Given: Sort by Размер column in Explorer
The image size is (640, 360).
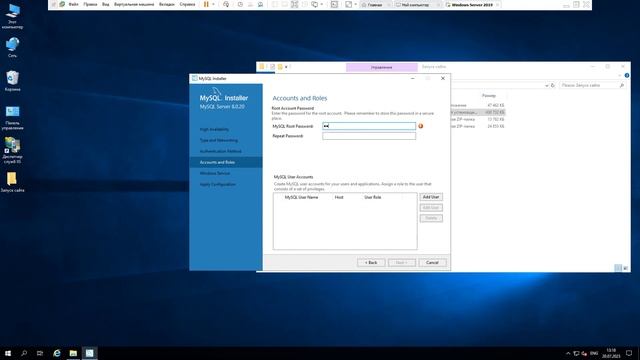Looking at the screenshot, I should point(489,96).
